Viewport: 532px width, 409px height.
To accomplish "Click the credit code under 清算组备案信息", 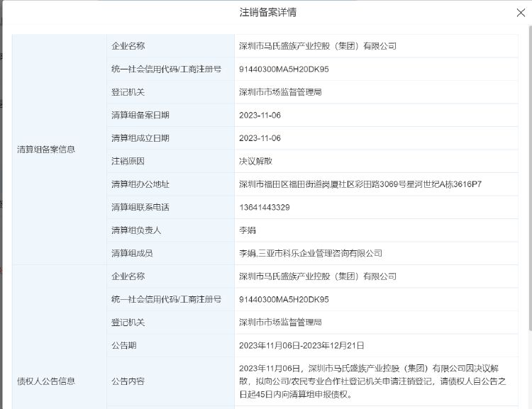I will pyautogui.click(x=284, y=69).
